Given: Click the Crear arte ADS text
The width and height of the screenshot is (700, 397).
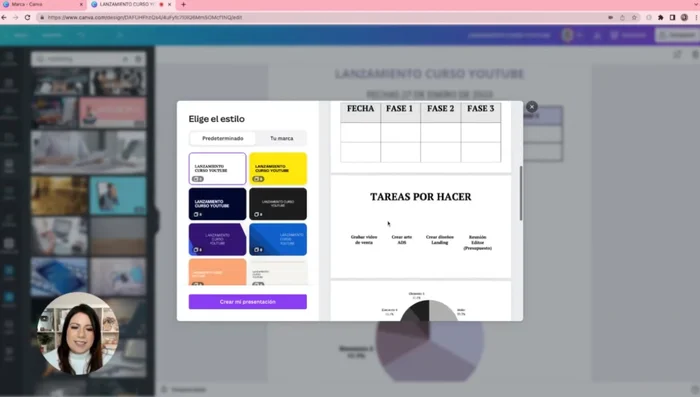Looking at the screenshot, I should (402, 240).
